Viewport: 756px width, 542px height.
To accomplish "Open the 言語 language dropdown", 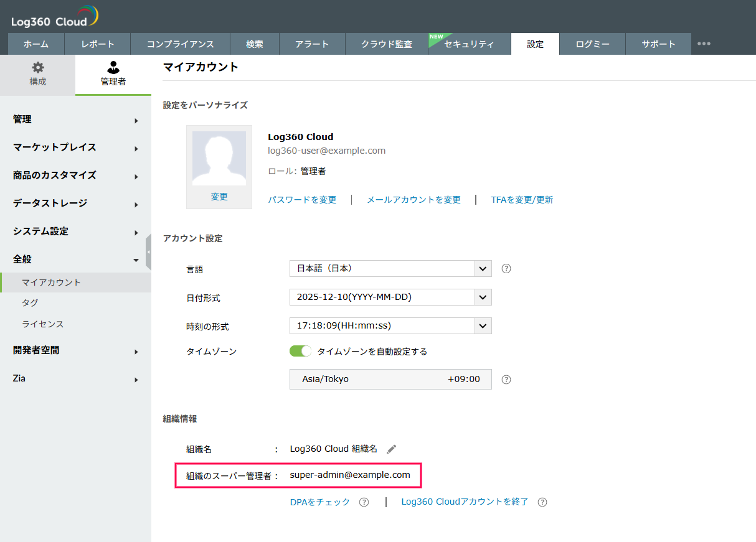I will coord(390,269).
